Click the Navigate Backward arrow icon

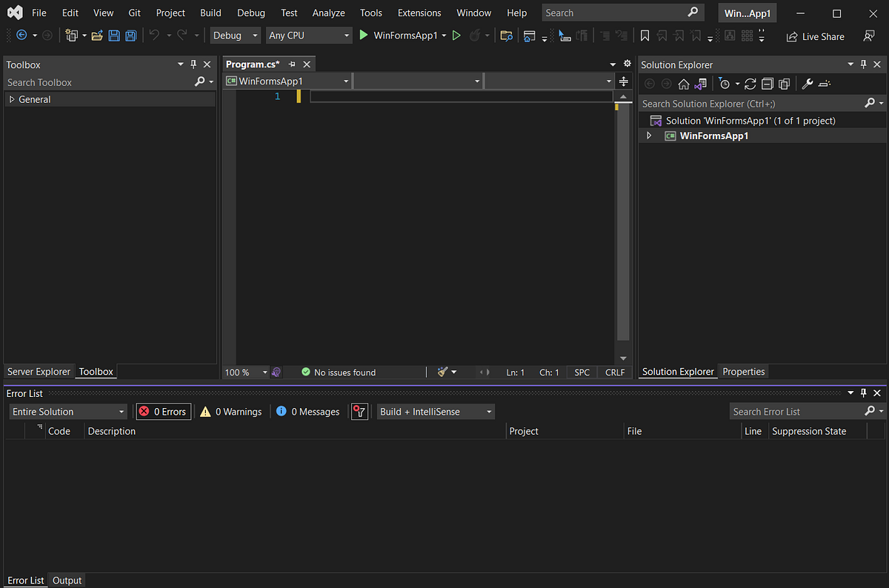coord(21,35)
